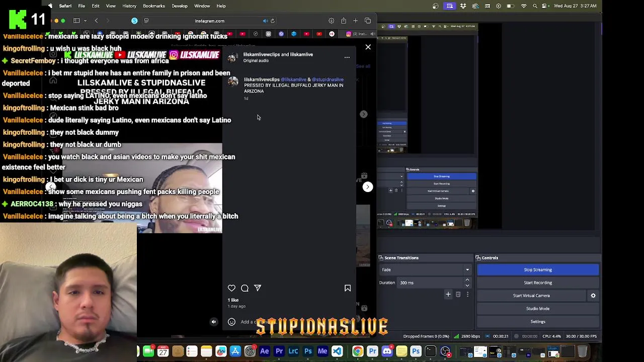644x362 pixels.
Task: Open Safari downloads
Action: coord(331,21)
